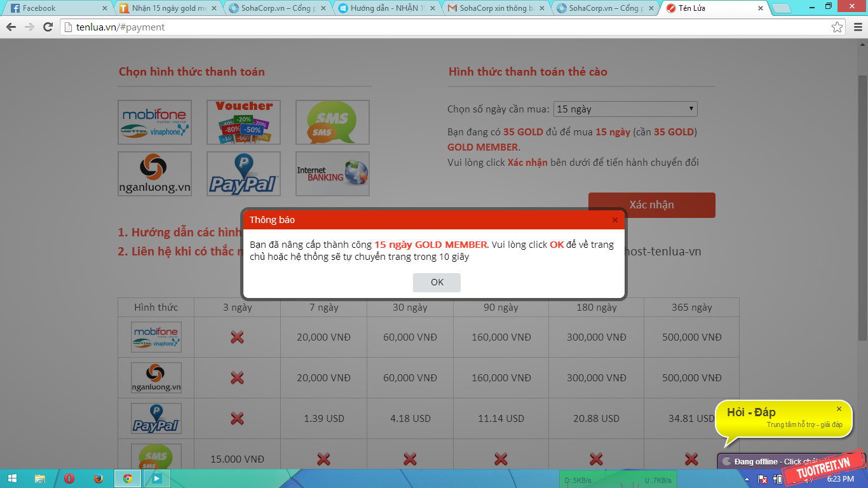Click the address bar URL field

click(445, 27)
